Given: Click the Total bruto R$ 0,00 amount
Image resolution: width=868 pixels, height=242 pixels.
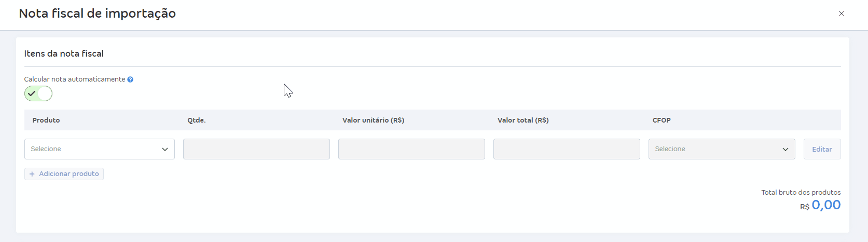Looking at the screenshot, I should coord(820,205).
